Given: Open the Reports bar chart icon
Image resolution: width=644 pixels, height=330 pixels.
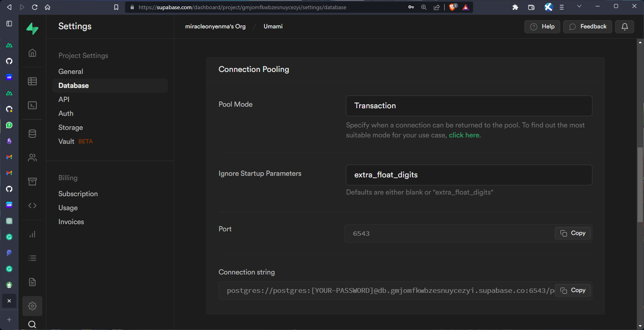Looking at the screenshot, I should point(32,235).
